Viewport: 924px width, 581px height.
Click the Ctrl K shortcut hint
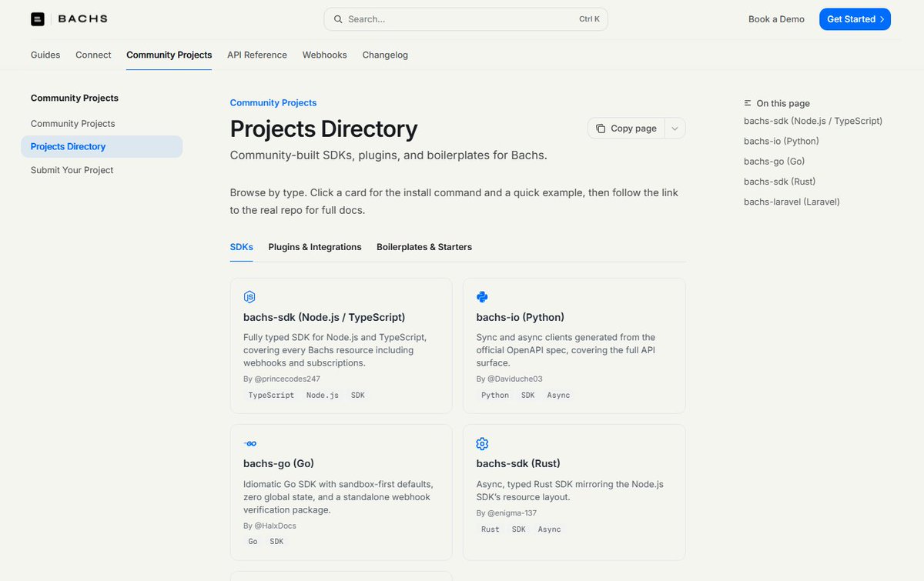589,19
